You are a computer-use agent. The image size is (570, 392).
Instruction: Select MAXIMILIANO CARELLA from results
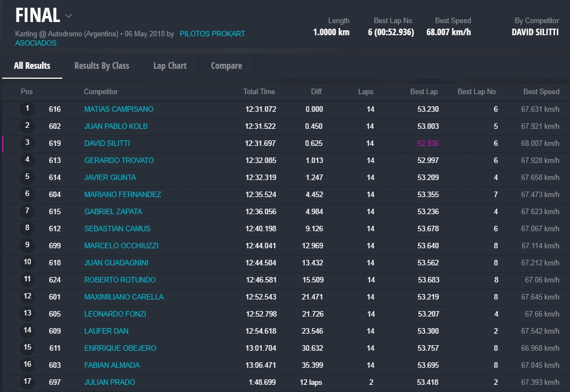tap(123, 297)
